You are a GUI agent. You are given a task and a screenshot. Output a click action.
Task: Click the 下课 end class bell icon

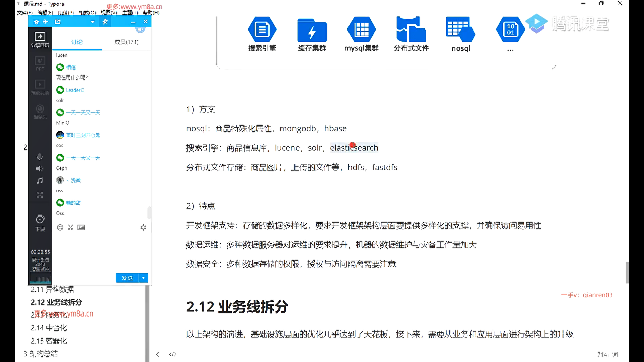(40, 219)
